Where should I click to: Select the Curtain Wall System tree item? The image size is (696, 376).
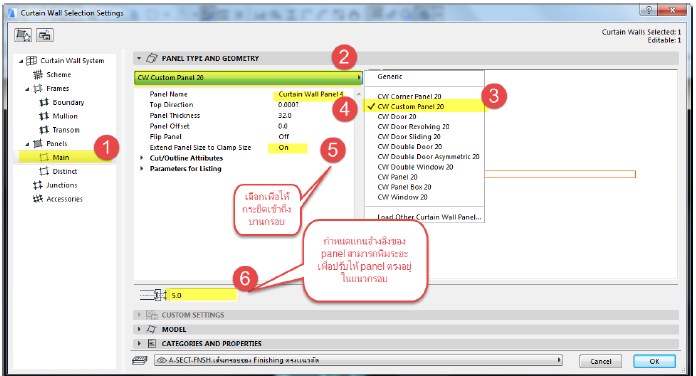(x=72, y=60)
